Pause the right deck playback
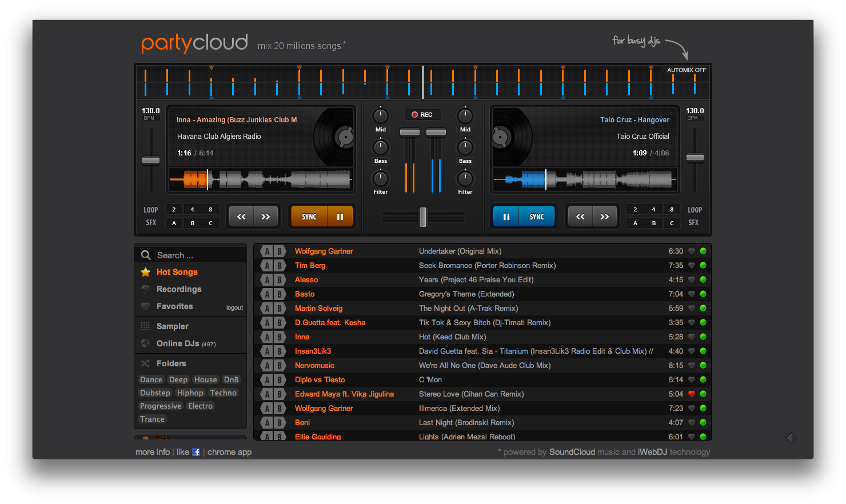The image size is (846, 504). 506,217
